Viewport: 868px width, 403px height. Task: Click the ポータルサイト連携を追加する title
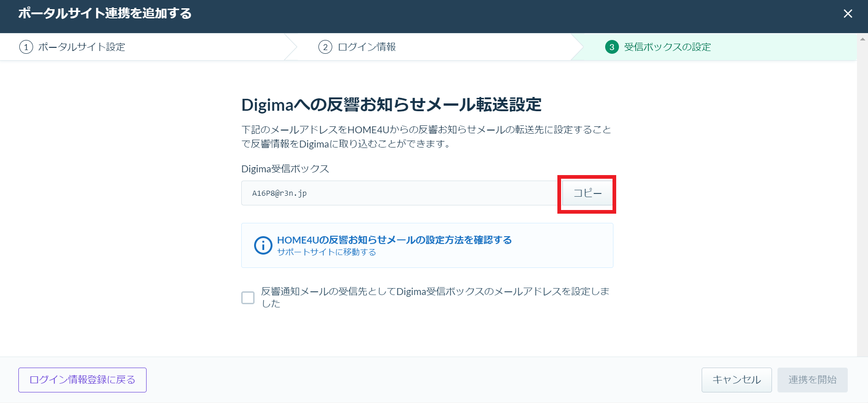point(105,13)
